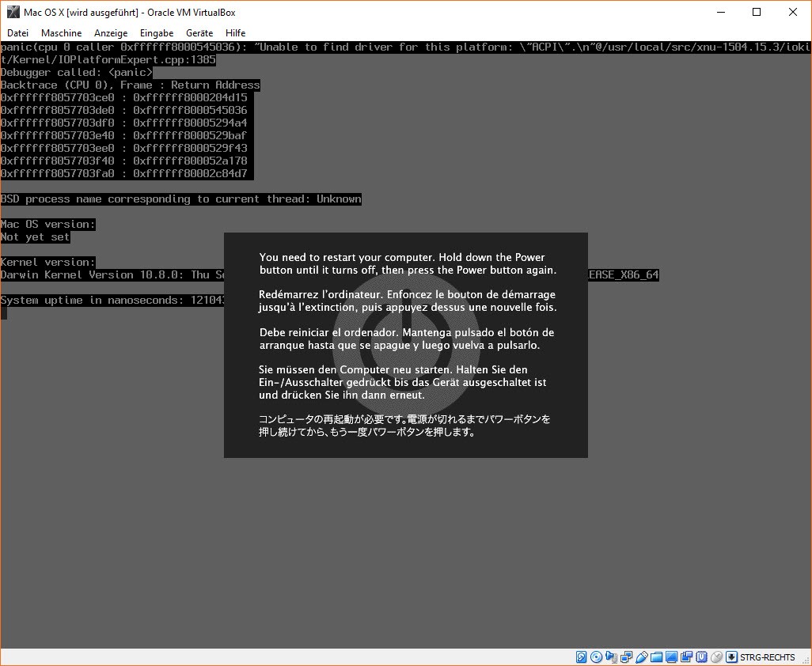Toggle the mouse integration icon

click(717, 657)
